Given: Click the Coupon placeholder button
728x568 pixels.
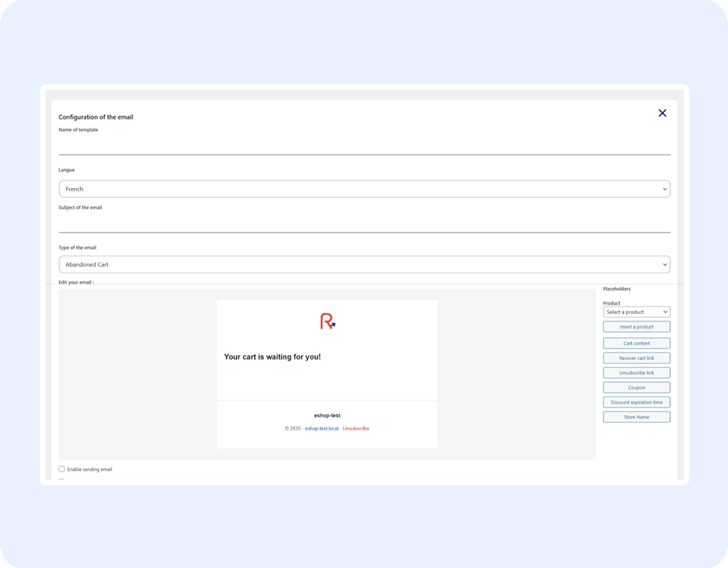Looking at the screenshot, I should pos(636,388).
